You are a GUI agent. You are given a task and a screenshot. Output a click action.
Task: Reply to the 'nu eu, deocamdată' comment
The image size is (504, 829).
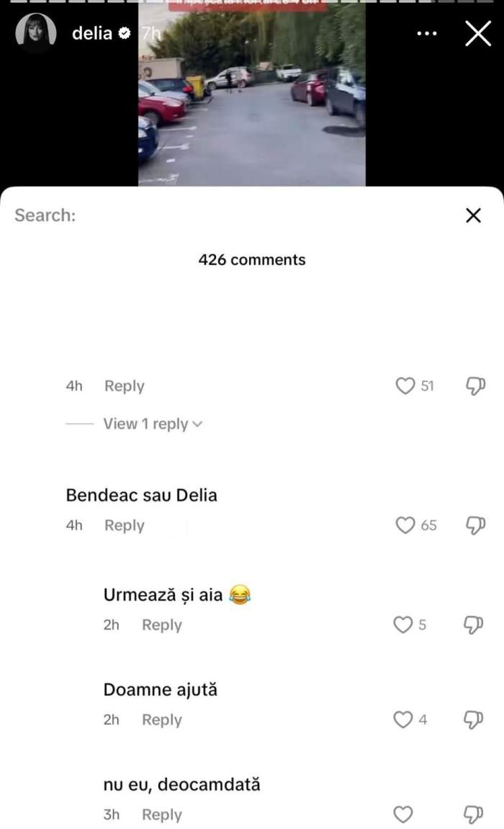pos(162,814)
